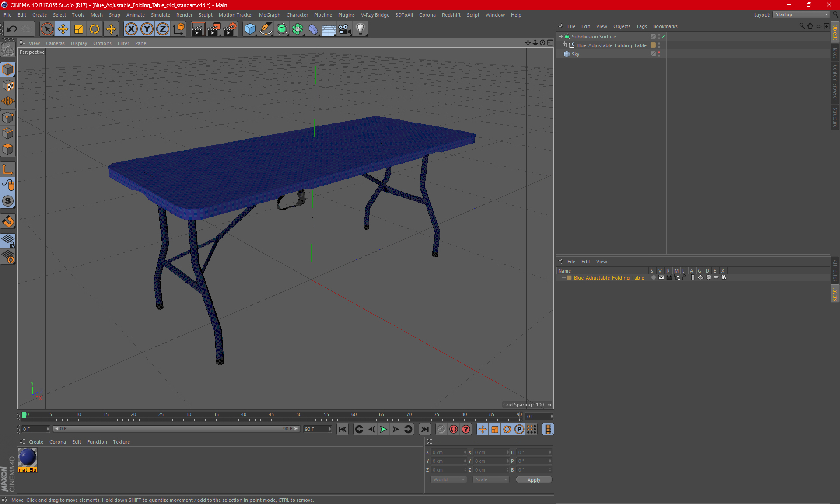This screenshot has height=504, width=840.
Task: Go to start of animation
Action: tap(343, 429)
